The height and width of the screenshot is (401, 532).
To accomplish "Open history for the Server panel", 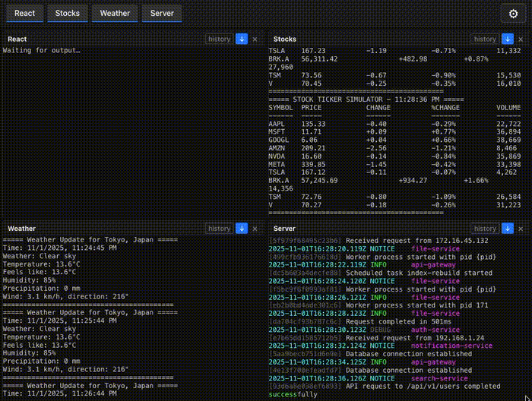I will coord(485,229).
